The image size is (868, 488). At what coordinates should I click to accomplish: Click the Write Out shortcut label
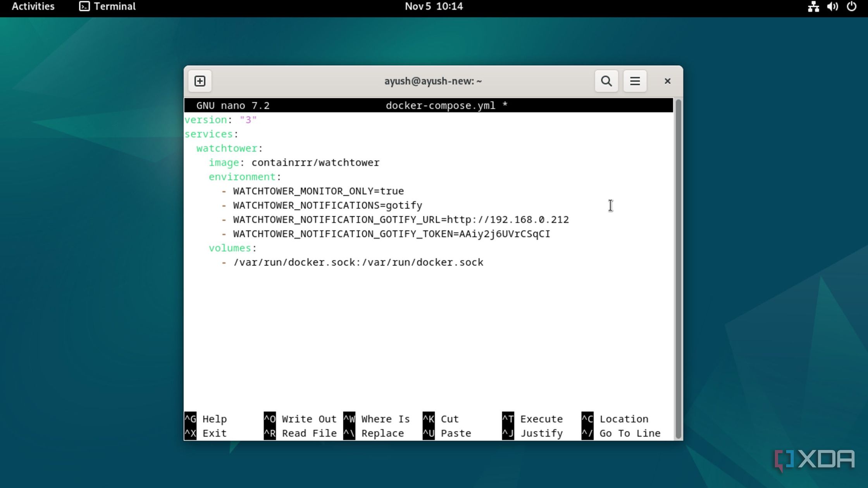click(309, 419)
